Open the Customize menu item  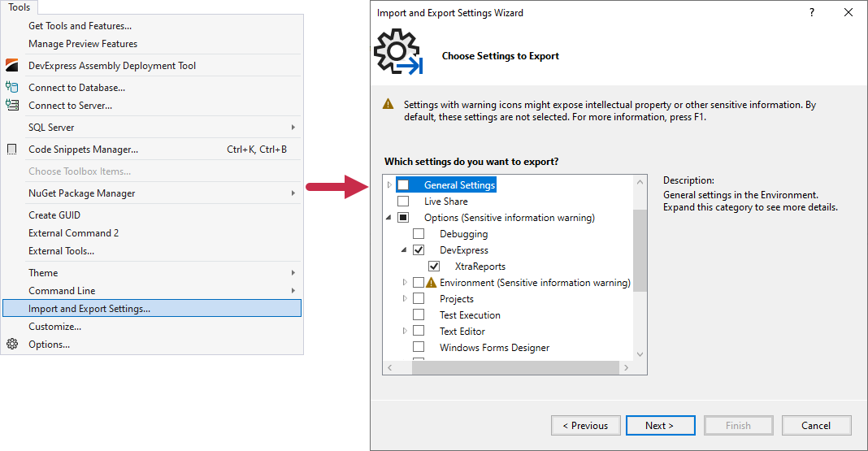pyautogui.click(x=152, y=327)
